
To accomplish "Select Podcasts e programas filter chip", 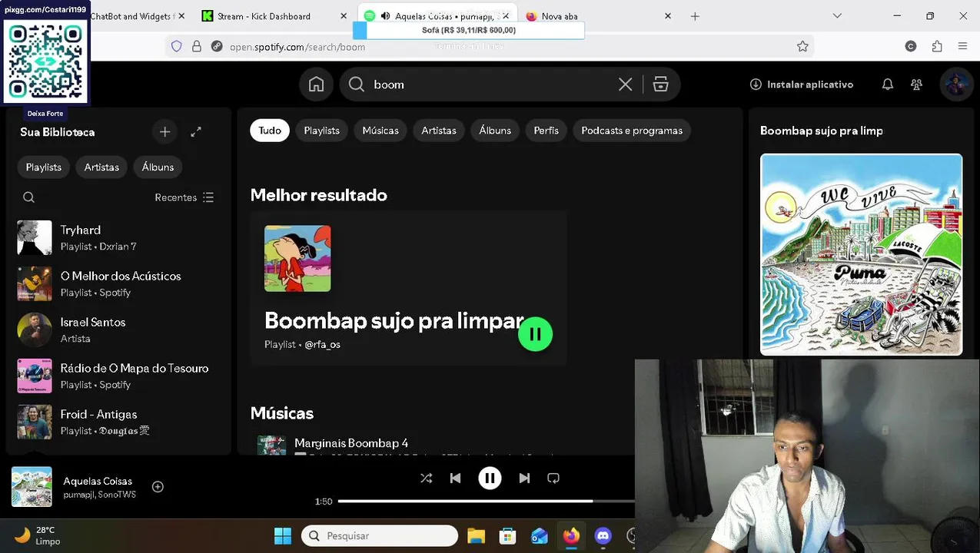I will [632, 131].
